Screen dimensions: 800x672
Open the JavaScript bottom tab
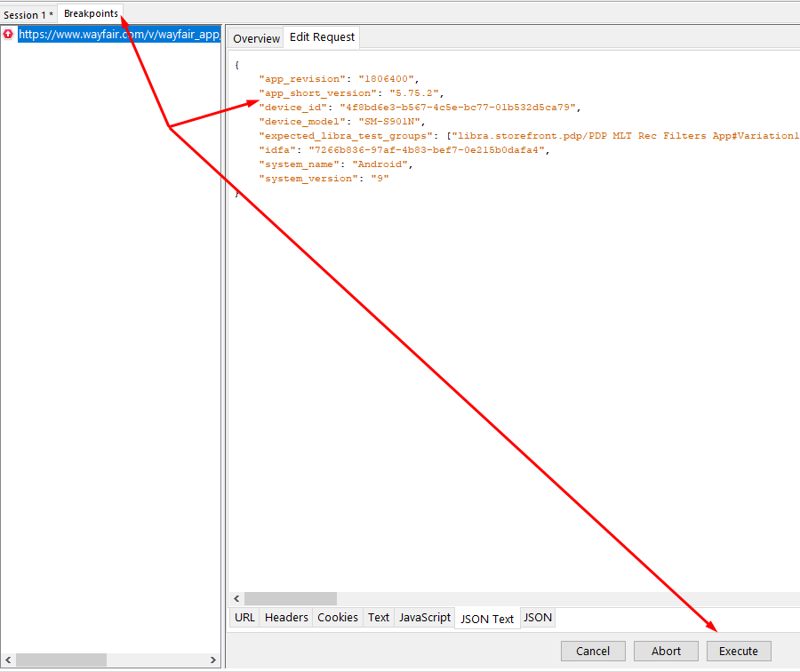[x=425, y=618]
